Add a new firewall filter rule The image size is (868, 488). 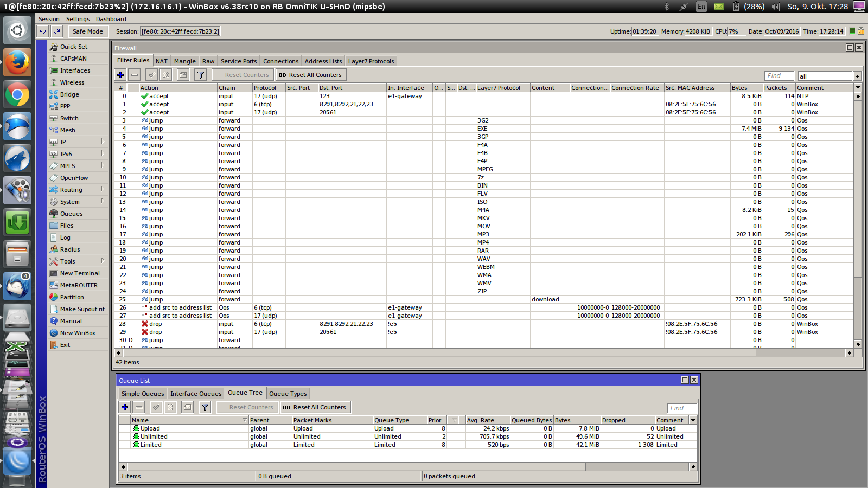pos(120,75)
